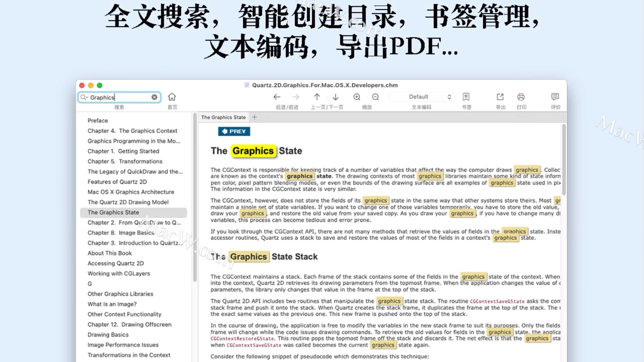Open Other Graphics Libraries

pos(120,294)
